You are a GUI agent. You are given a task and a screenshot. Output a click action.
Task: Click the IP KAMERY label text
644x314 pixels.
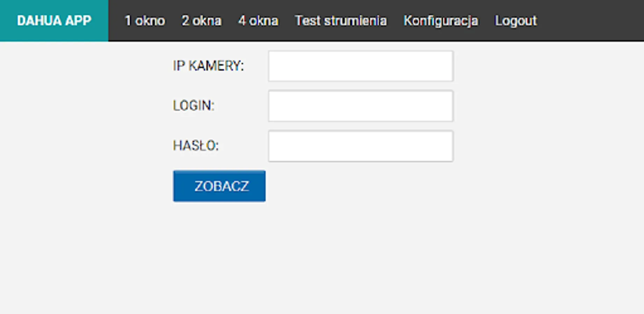pos(208,66)
